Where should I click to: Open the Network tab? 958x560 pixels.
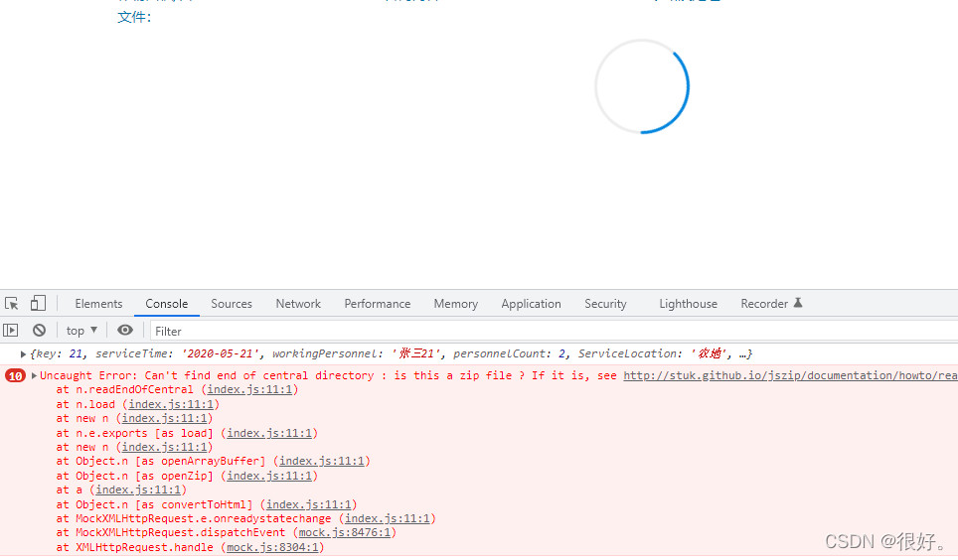pos(298,304)
